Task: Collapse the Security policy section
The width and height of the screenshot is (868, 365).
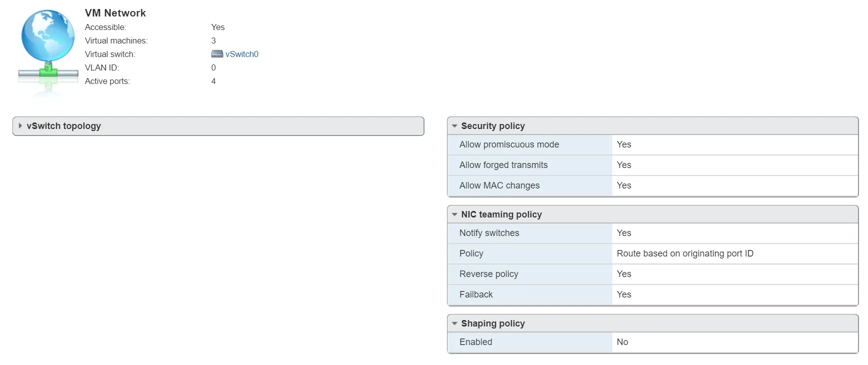Action: tap(454, 126)
